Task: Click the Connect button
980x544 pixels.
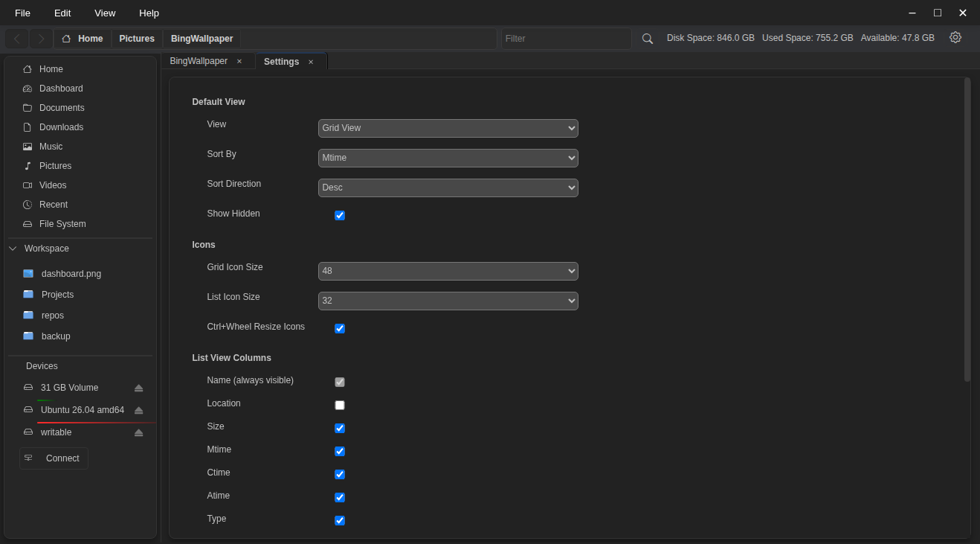Action: pyautogui.click(x=54, y=458)
